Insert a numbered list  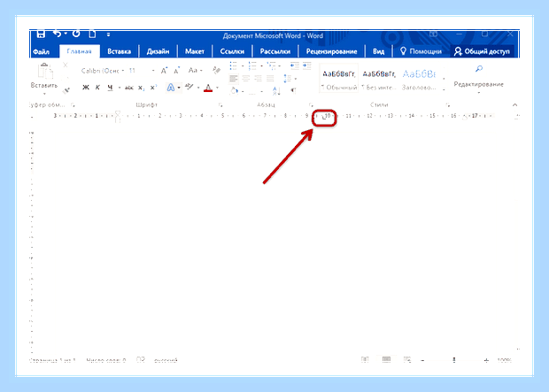(x=252, y=65)
